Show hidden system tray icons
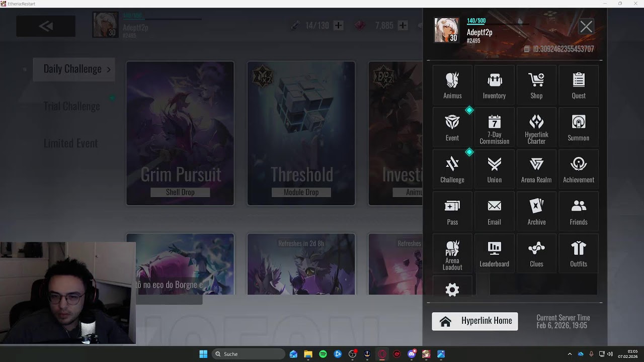 coord(570,354)
